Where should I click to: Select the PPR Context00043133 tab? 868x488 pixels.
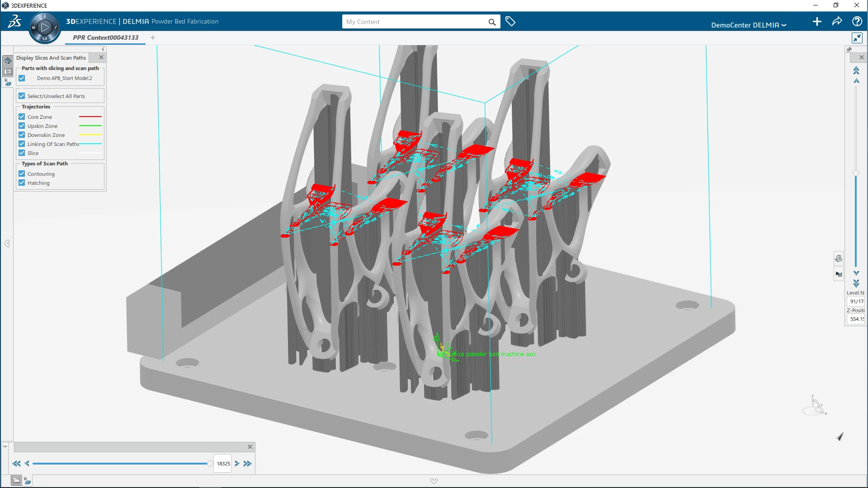[x=105, y=38]
